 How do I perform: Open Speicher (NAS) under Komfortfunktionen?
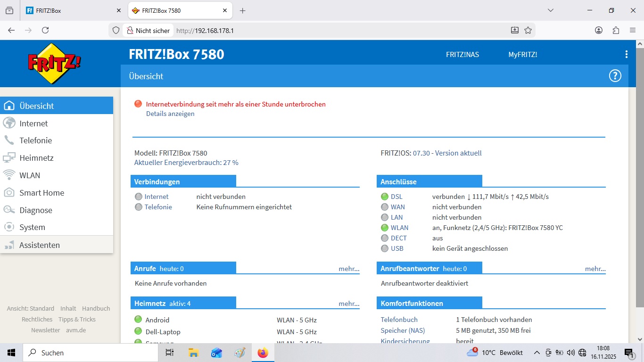(403, 330)
